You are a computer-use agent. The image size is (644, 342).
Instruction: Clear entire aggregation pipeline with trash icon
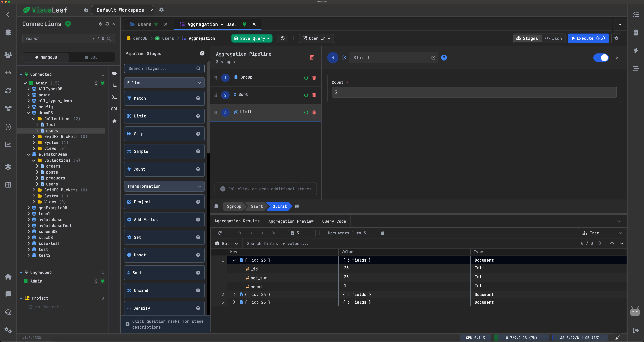point(311,57)
